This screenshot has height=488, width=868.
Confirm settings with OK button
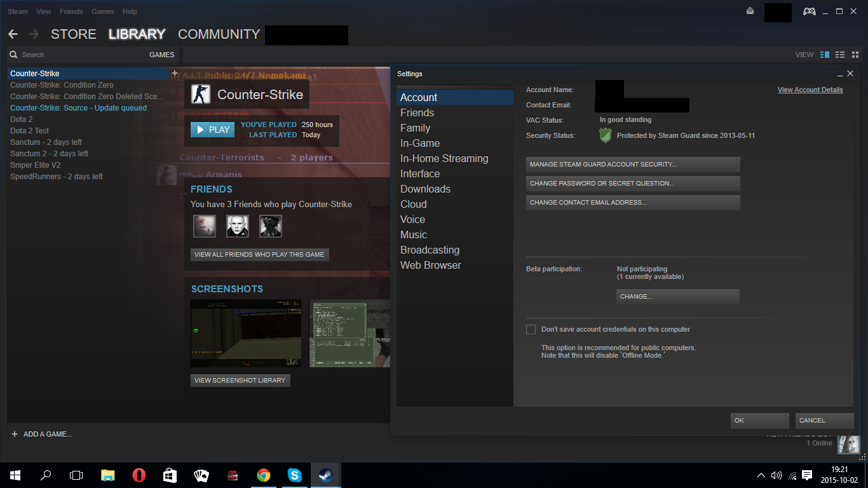[x=760, y=421]
